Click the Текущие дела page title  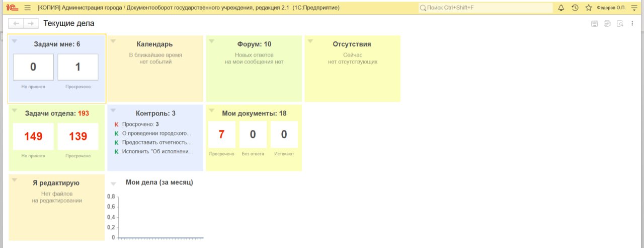pos(69,24)
